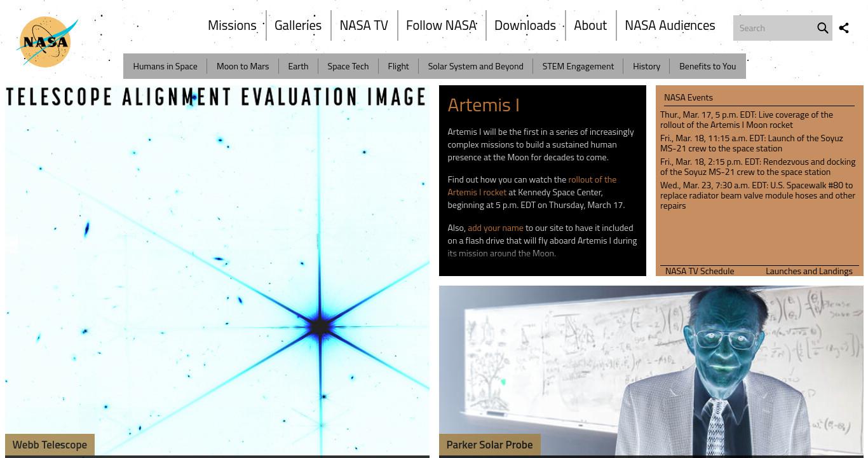Open the Launches and Landings link

point(809,271)
